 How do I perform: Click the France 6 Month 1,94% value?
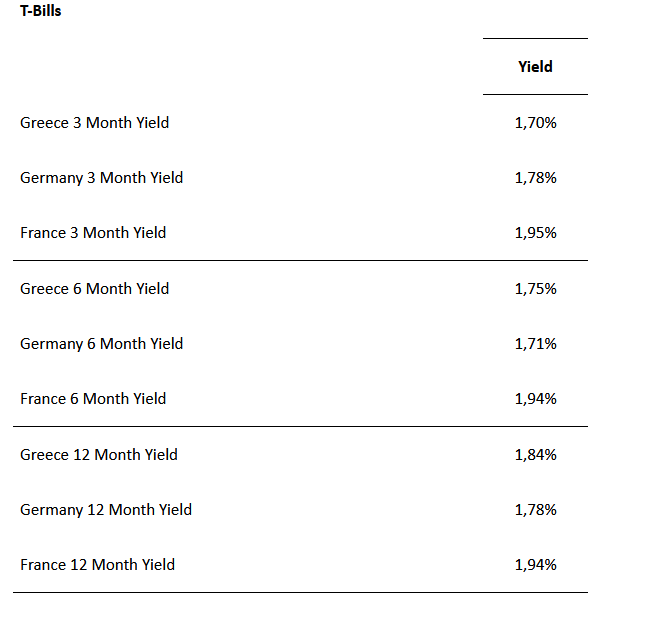(535, 399)
